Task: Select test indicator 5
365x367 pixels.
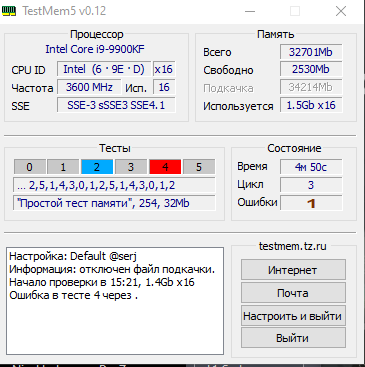Action: point(199,167)
